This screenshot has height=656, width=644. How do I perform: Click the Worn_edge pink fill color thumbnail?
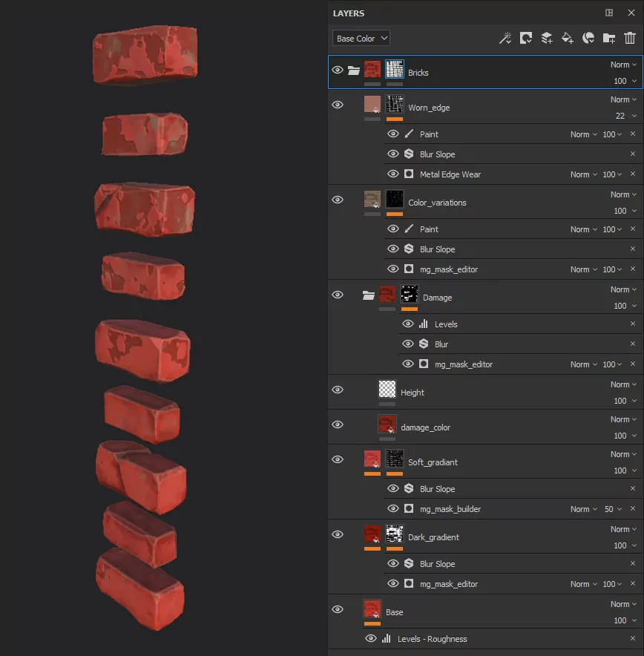click(x=372, y=104)
